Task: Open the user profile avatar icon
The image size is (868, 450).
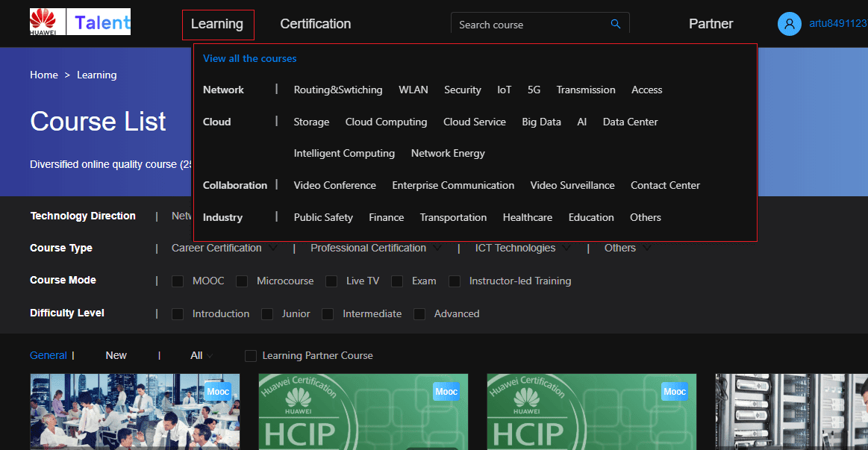Action: pos(789,24)
